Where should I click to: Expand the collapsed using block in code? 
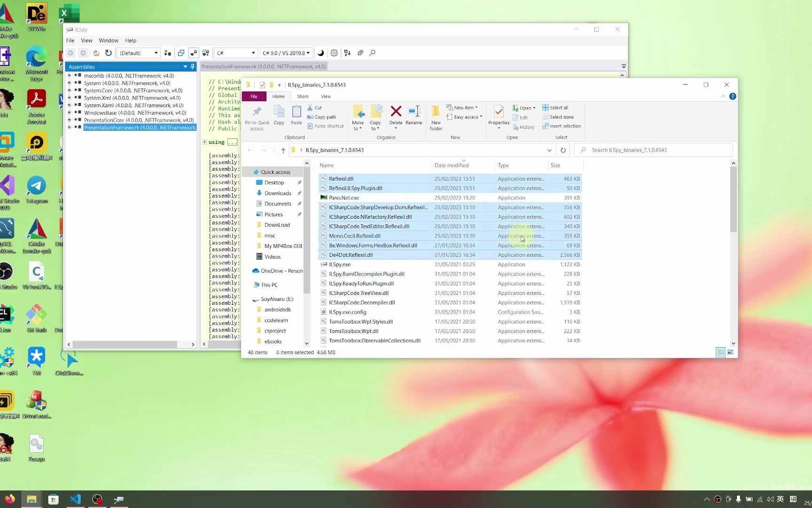204,142
